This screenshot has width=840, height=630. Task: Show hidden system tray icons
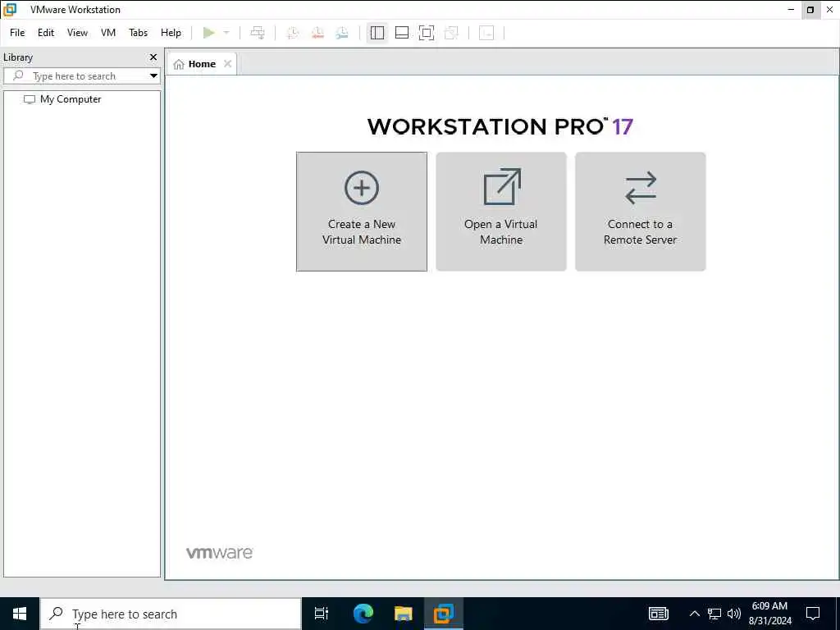coord(694,614)
